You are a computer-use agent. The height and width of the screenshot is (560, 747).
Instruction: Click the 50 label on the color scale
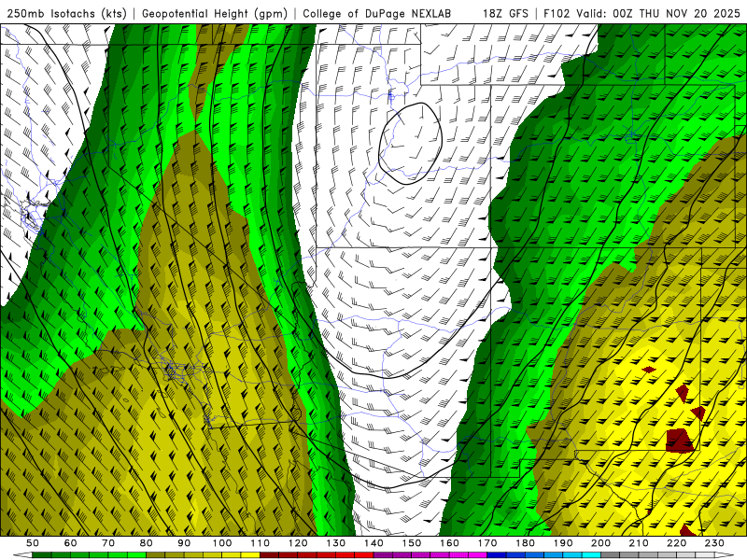pos(33,543)
